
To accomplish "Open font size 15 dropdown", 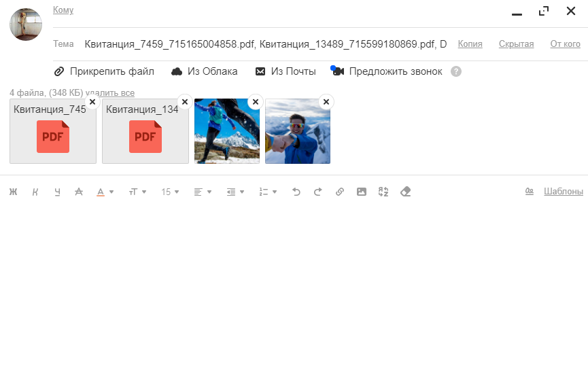I will click(170, 192).
